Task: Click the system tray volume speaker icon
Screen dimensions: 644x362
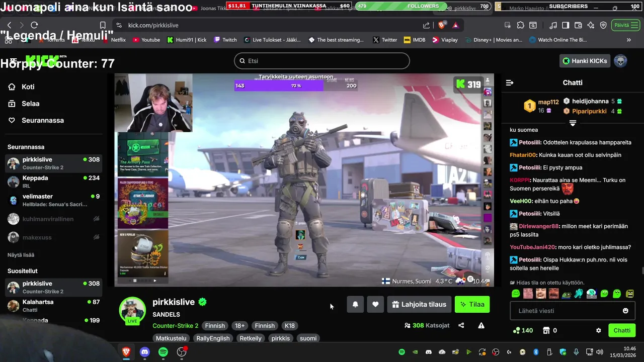Action: click(600, 352)
